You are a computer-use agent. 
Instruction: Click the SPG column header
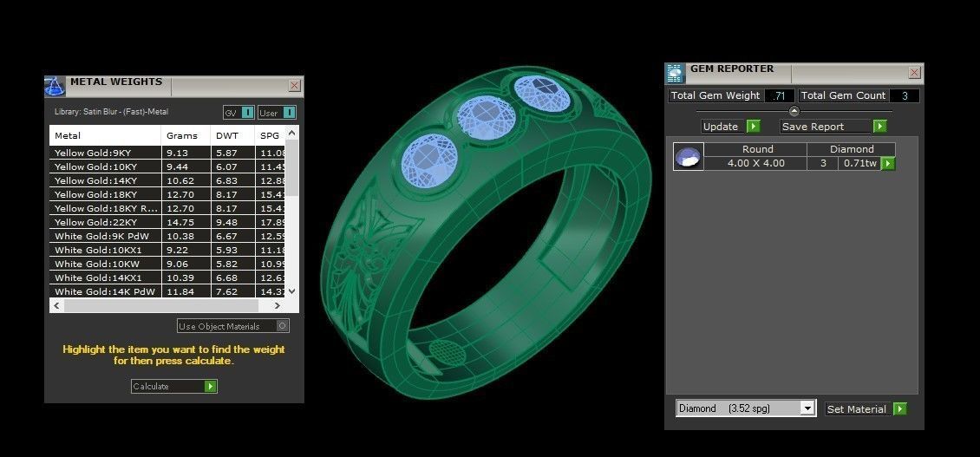coord(270,135)
